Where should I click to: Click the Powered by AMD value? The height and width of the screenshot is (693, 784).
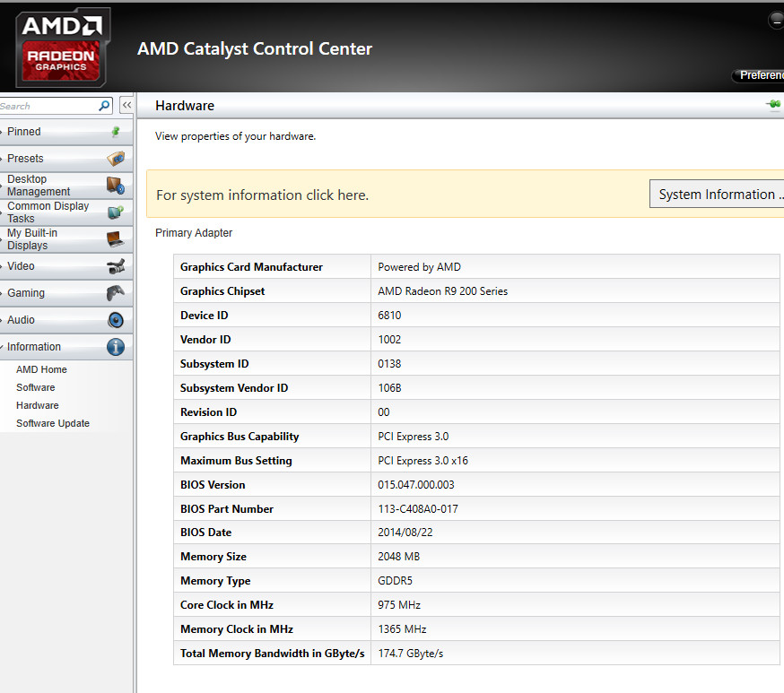[419, 267]
